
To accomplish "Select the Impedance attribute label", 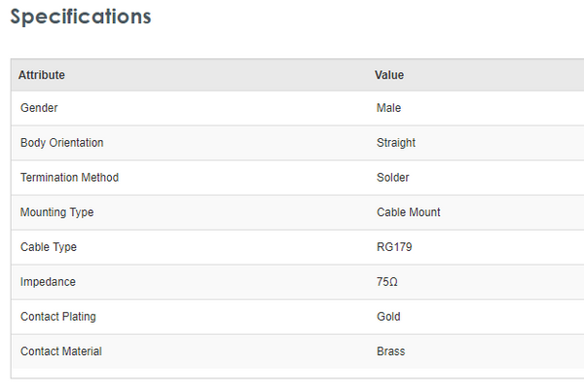I will [x=48, y=282].
